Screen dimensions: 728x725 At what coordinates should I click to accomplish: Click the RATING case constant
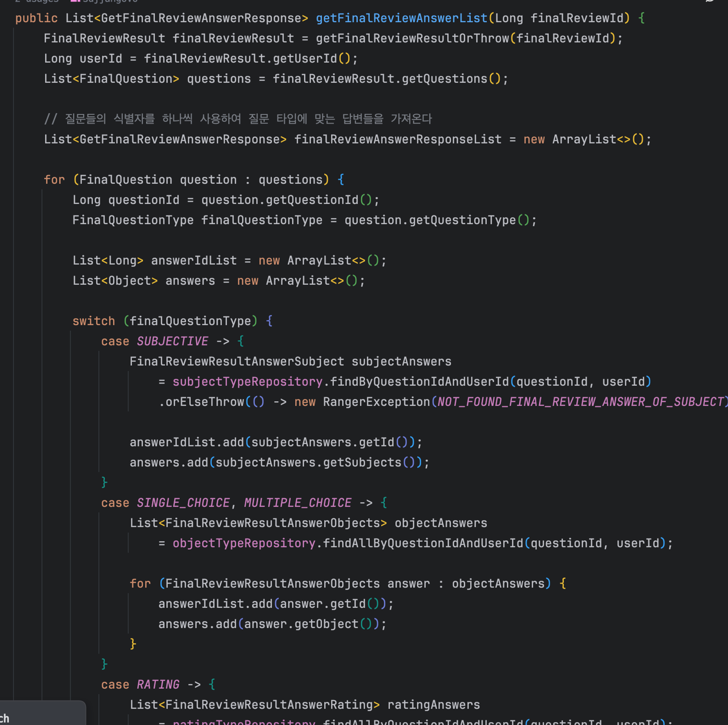(x=158, y=685)
